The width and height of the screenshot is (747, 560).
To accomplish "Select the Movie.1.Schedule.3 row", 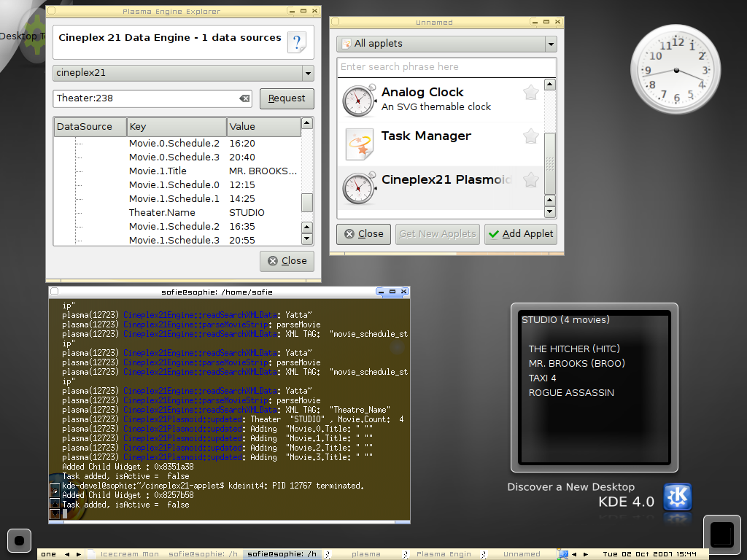I will pos(177,240).
